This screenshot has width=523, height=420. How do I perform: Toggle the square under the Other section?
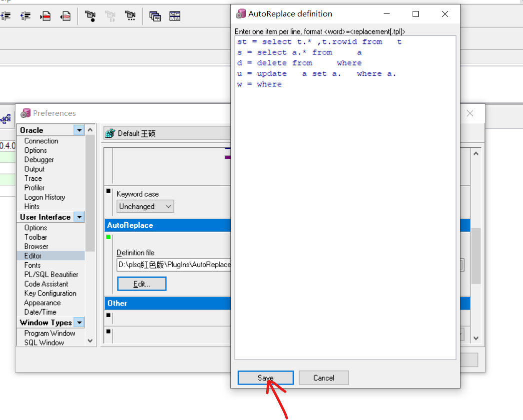pyautogui.click(x=108, y=316)
